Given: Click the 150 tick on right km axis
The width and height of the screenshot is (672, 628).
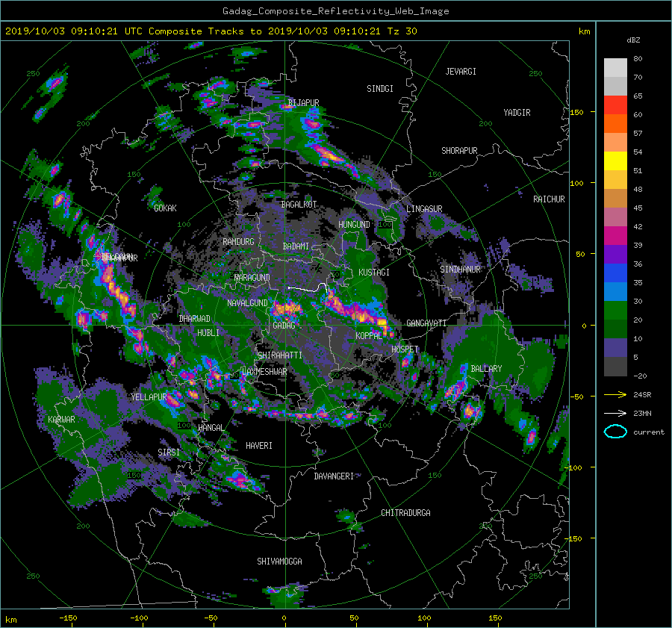Looking at the screenshot, I should coord(577,112).
